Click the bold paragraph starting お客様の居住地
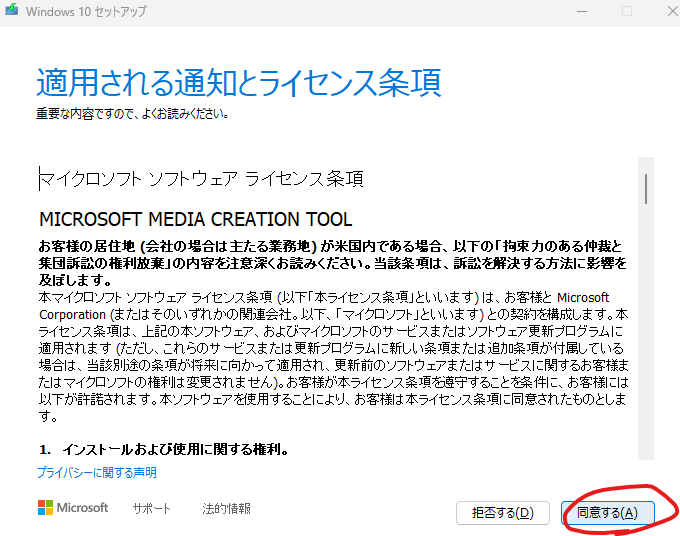The image size is (680, 536). click(333, 263)
